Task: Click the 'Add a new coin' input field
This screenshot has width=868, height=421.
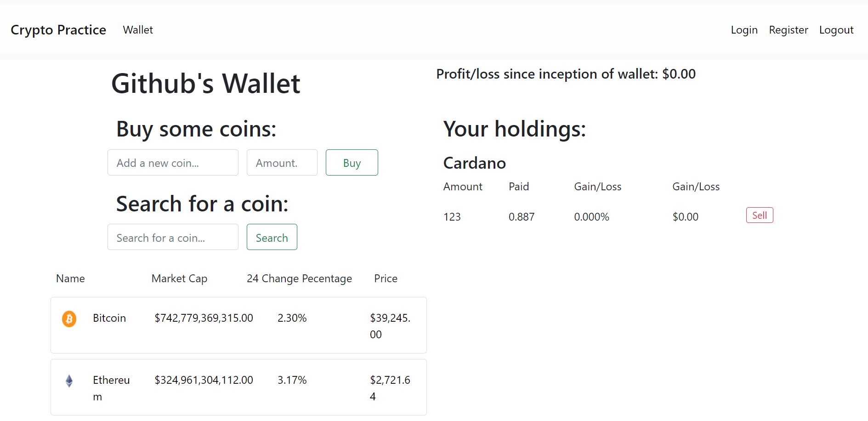Action: [x=173, y=162]
